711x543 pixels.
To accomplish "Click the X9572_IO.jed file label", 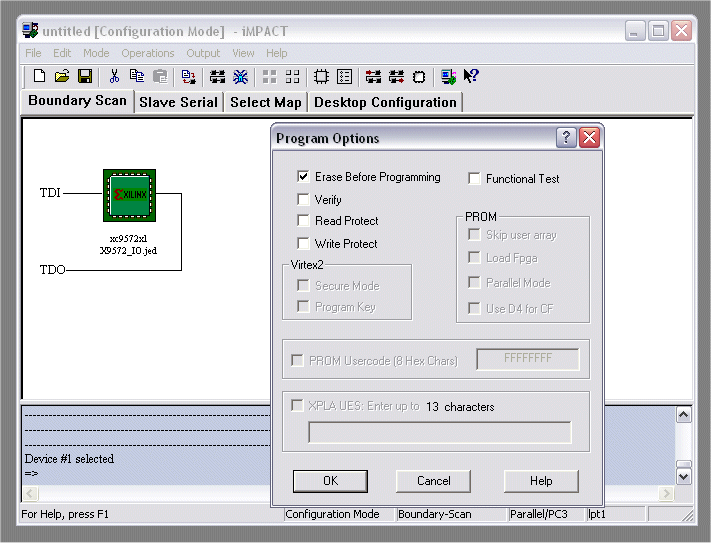I will [128, 250].
